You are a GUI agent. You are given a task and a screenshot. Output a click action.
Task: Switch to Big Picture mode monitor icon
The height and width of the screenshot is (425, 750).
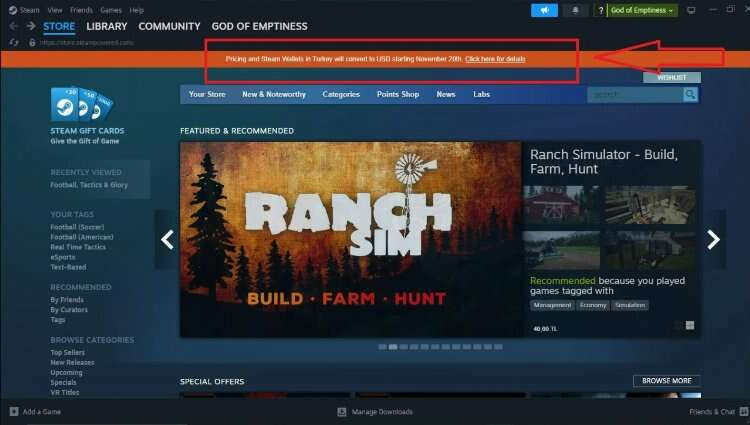(691, 10)
